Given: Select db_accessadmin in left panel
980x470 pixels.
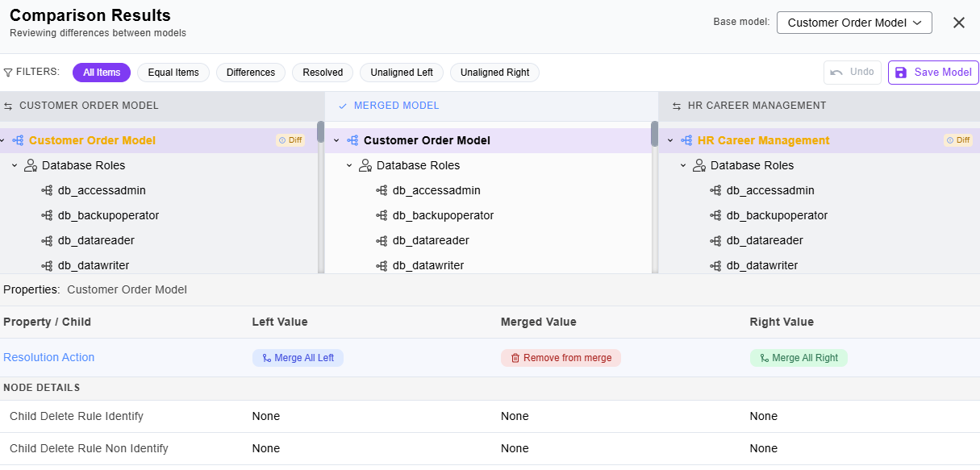Looking at the screenshot, I should point(102,190).
